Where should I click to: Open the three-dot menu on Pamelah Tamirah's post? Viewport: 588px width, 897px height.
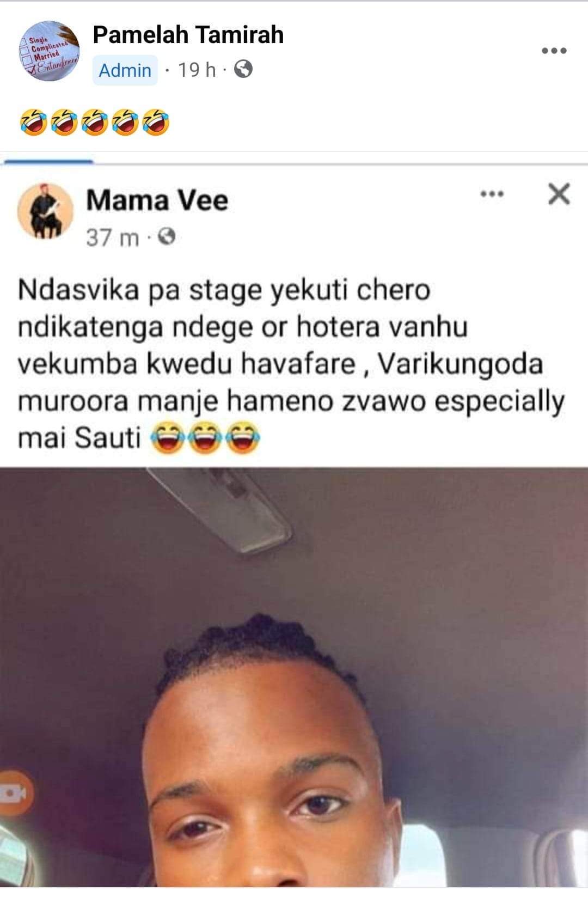click(554, 51)
